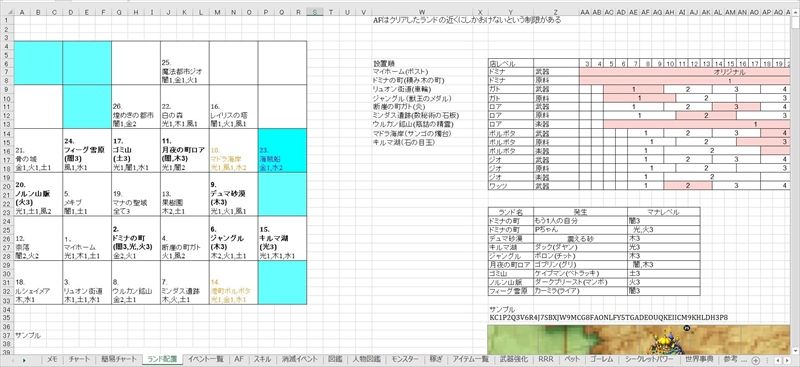Screen dimensions: 800x367
Task: Click the 13. 果樹園 cell
Action: coord(184,194)
